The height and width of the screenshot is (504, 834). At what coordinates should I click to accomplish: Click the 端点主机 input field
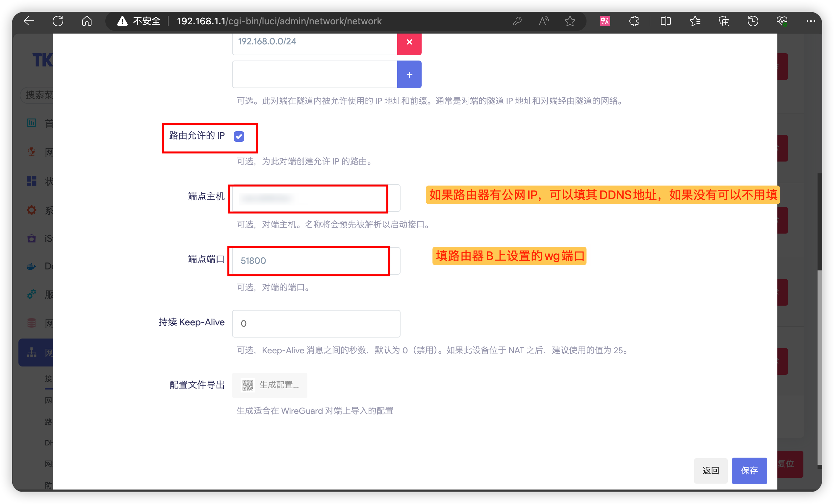(x=316, y=198)
